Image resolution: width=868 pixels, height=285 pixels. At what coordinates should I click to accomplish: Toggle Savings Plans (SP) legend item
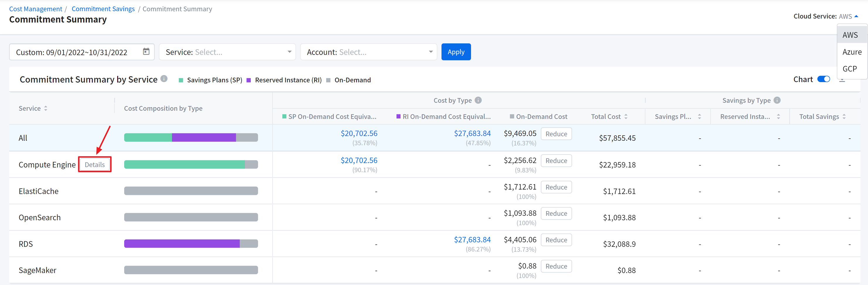click(x=211, y=80)
